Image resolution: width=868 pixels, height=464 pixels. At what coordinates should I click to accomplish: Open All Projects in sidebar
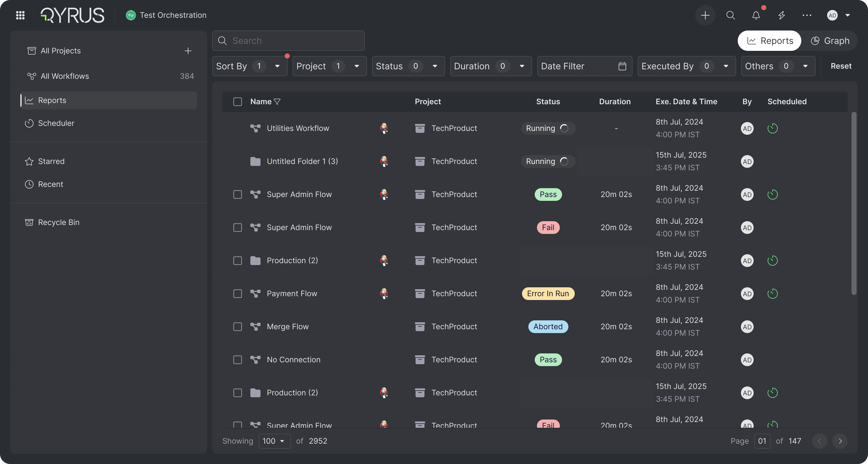click(x=61, y=51)
